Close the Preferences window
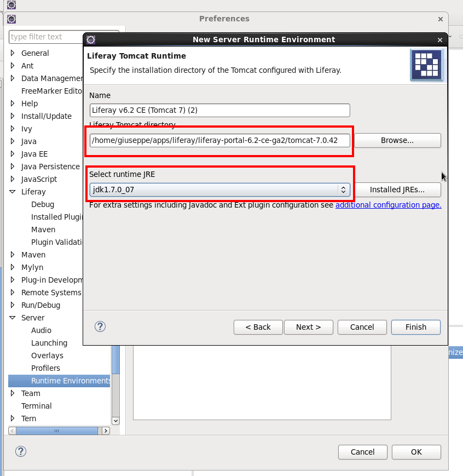463x476 pixels. point(441,19)
